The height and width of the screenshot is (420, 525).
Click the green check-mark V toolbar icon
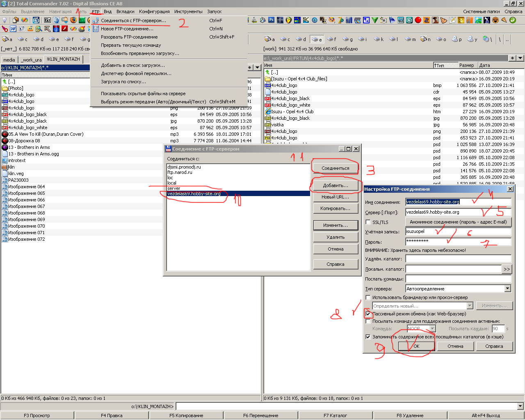pos(374,20)
